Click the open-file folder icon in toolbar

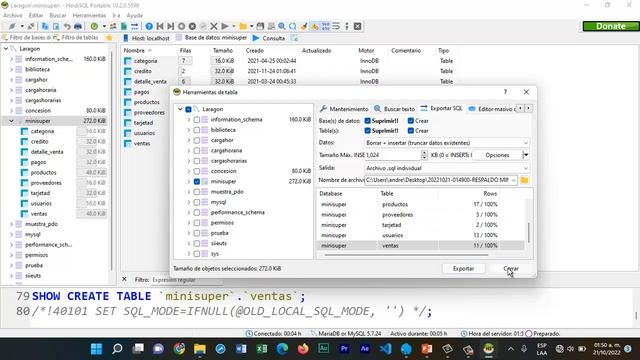tap(243, 26)
